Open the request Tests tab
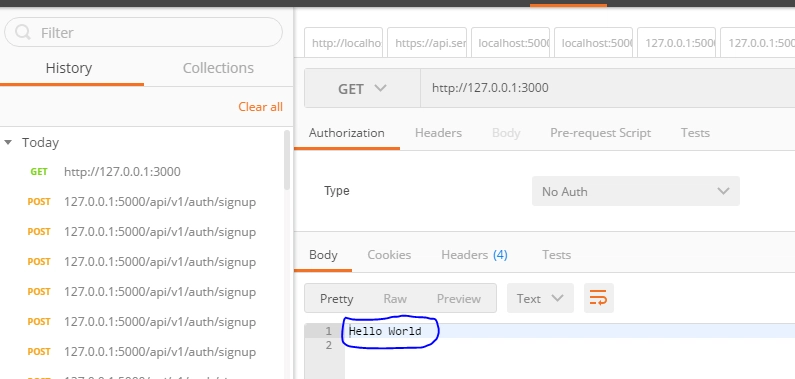Screen dimensions: 795x379 [x=695, y=133]
